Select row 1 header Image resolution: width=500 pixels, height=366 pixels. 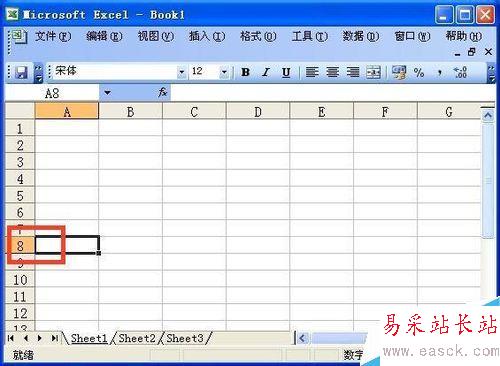(x=20, y=128)
